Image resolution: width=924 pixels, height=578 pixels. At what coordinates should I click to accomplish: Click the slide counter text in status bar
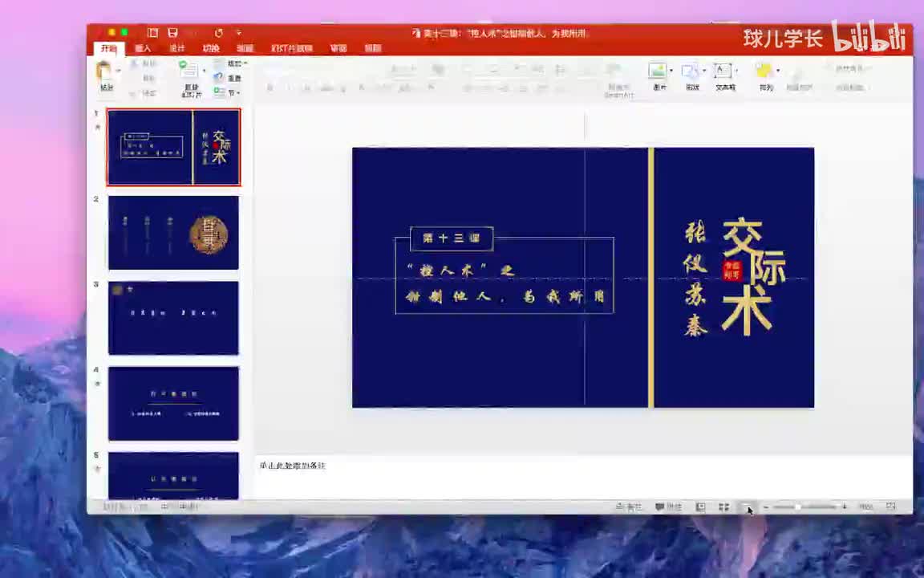[125, 507]
